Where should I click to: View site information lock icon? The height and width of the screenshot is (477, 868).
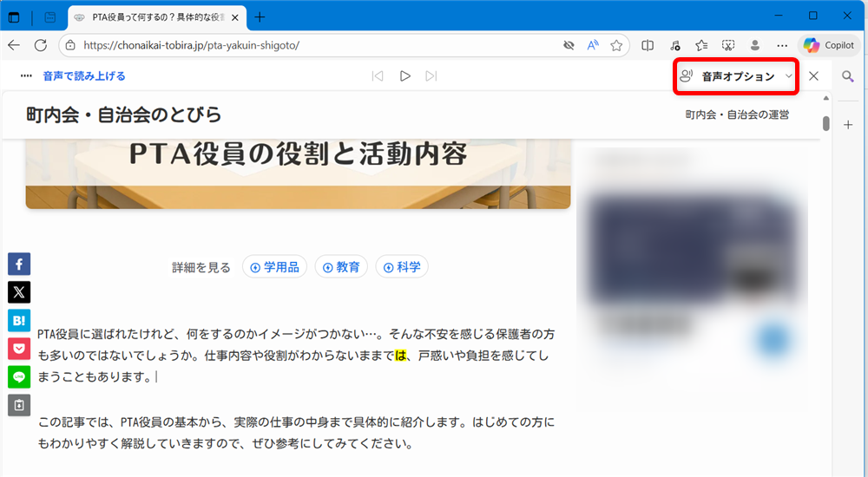(70, 45)
